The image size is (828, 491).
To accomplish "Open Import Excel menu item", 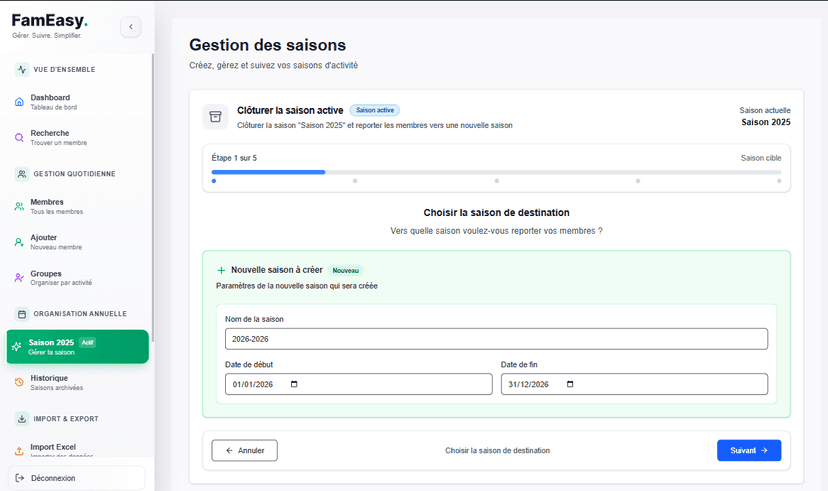I will click(78, 450).
